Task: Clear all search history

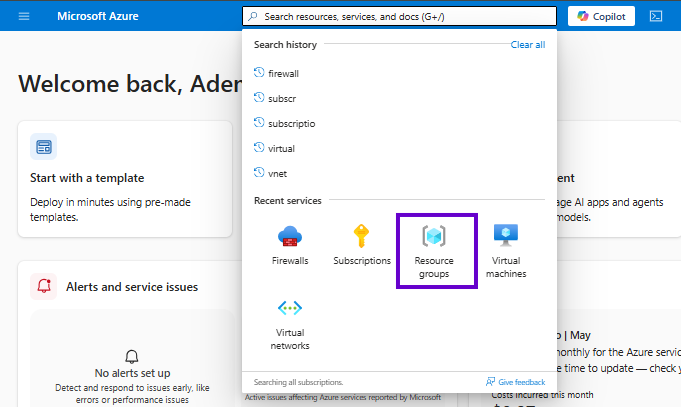Action: click(x=528, y=45)
